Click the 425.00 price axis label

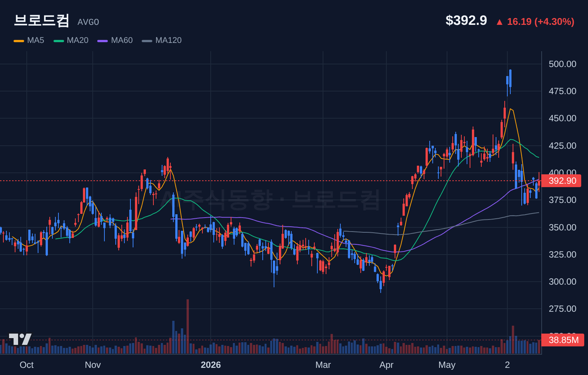tap(562, 146)
